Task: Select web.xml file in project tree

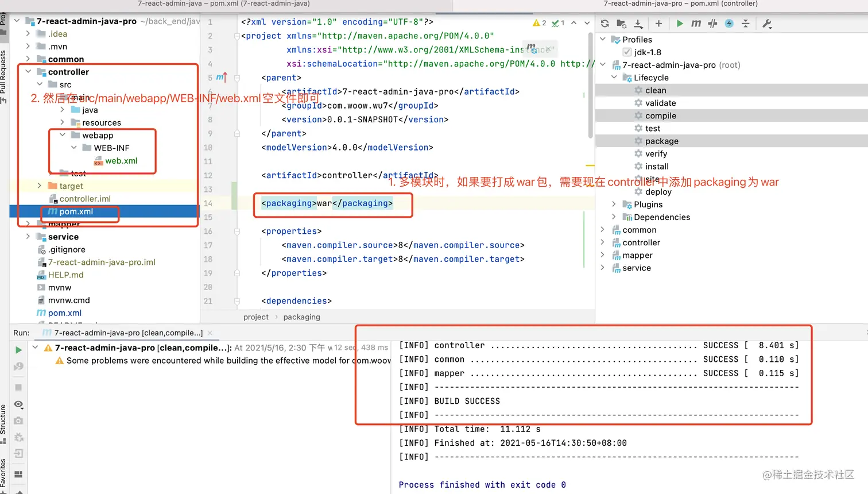Action: pos(121,161)
